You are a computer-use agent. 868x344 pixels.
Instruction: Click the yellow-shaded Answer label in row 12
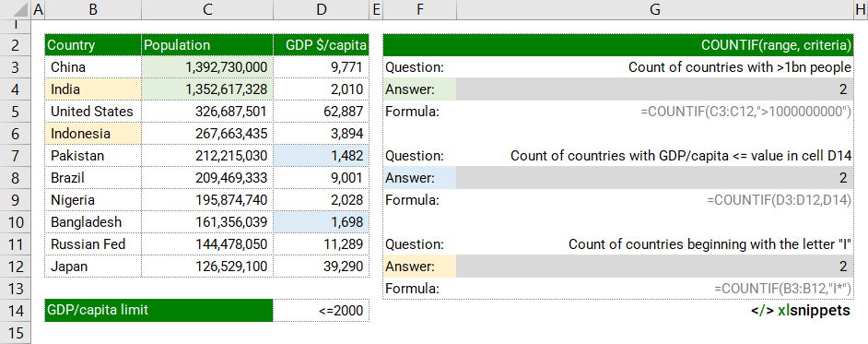click(419, 267)
